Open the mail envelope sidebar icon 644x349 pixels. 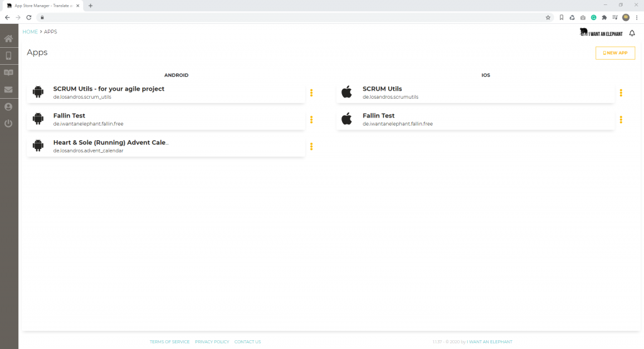(x=9, y=90)
